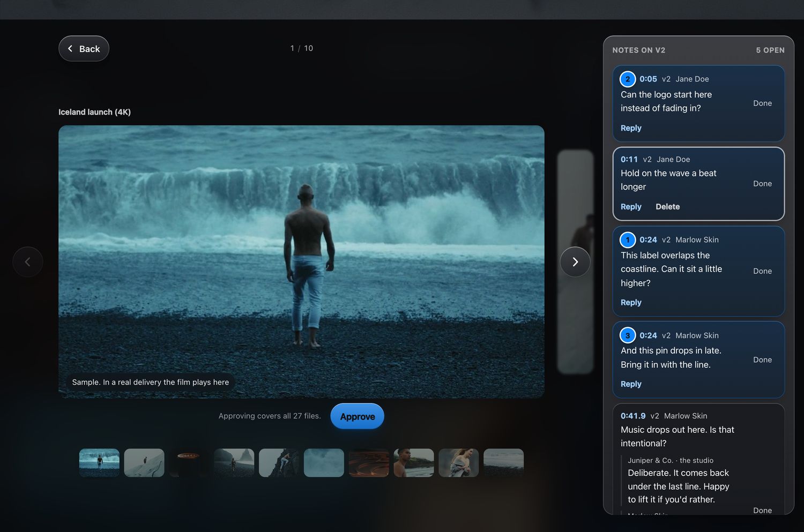Open the fifth thumbnail of rock climber
The image size is (804, 532).
(x=279, y=463)
